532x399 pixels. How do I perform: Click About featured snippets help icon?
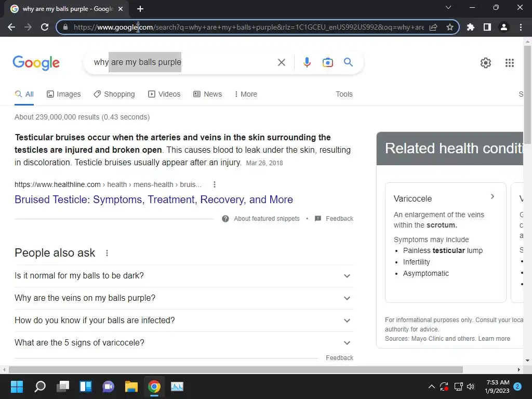point(225,219)
